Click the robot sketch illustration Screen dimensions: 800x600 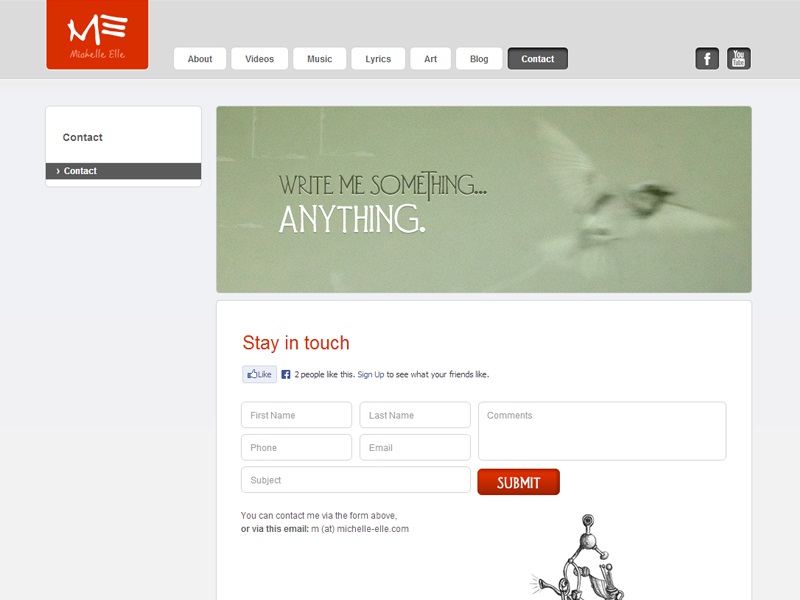pos(579,557)
